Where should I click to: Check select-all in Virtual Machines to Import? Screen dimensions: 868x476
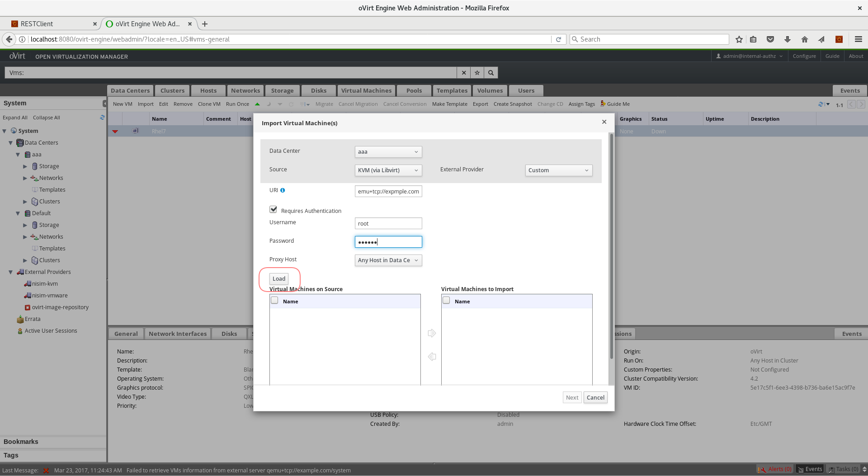[446, 301]
